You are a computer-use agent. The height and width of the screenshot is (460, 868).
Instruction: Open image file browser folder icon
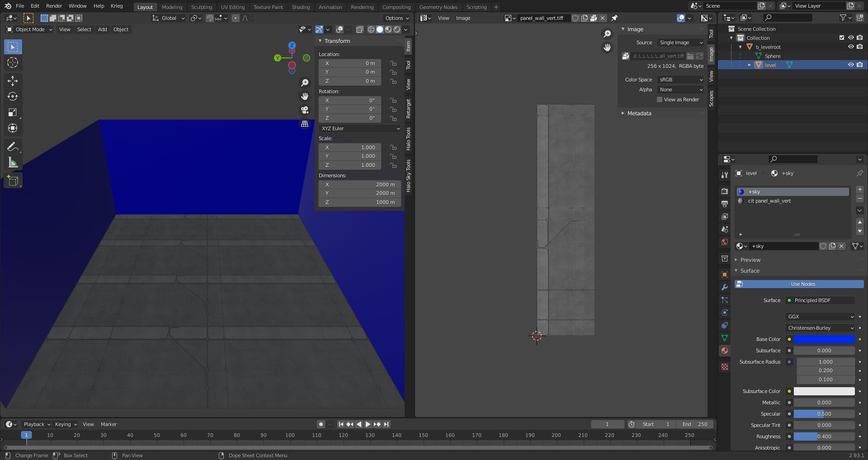(x=690, y=56)
